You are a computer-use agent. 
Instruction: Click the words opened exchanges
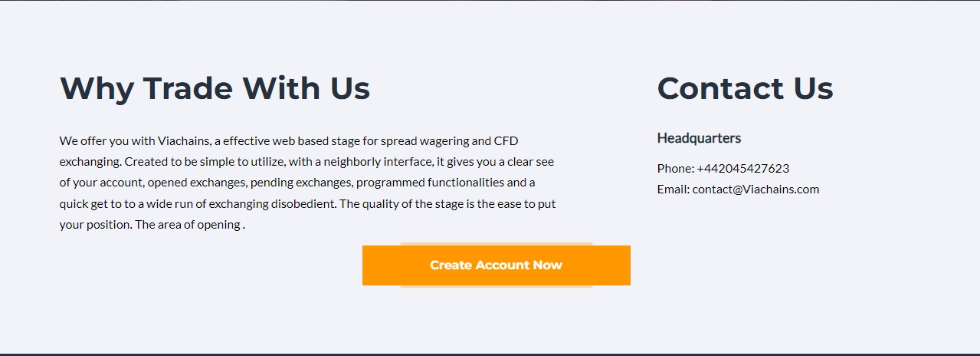pos(196,183)
